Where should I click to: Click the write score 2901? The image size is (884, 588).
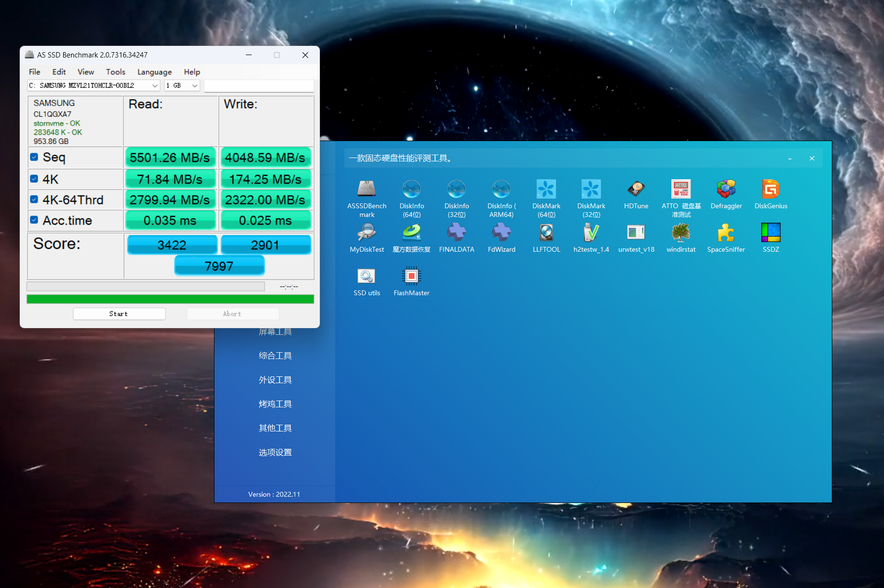tap(266, 245)
